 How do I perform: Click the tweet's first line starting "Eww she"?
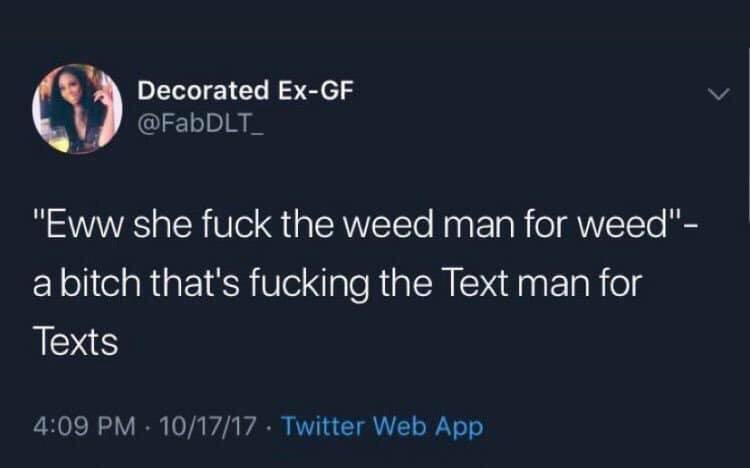(365, 224)
